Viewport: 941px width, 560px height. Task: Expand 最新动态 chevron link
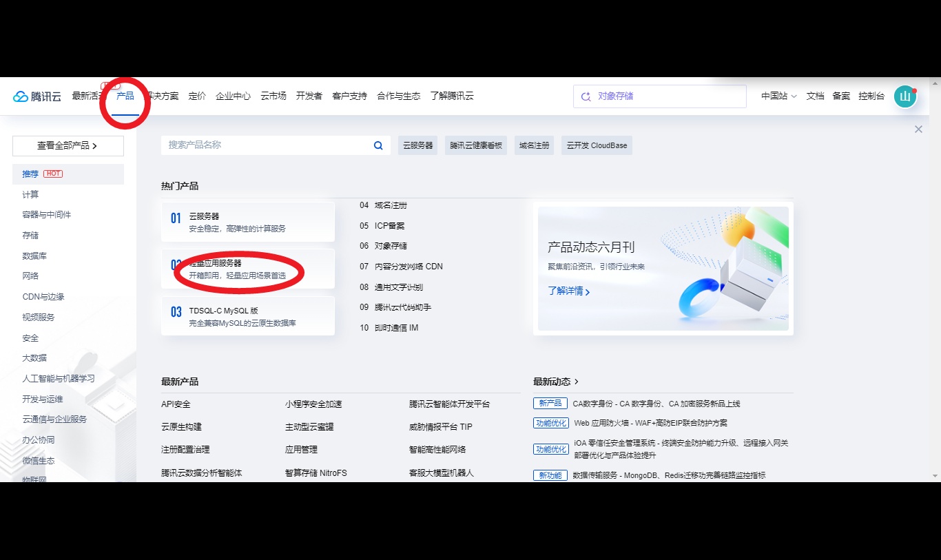tap(556, 381)
